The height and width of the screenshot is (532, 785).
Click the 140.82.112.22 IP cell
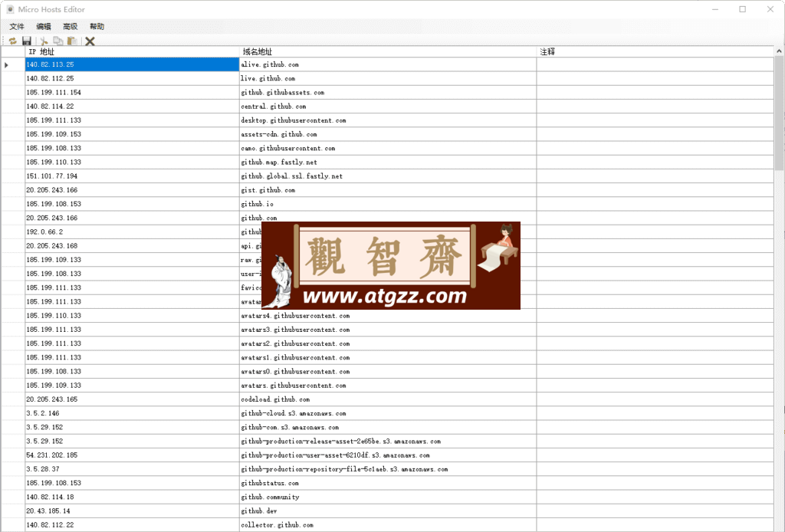pos(132,525)
